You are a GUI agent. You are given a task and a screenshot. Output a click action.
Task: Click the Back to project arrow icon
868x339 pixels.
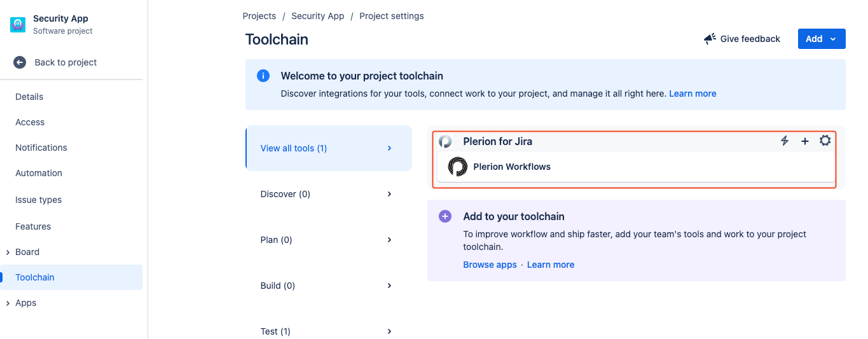tap(20, 62)
